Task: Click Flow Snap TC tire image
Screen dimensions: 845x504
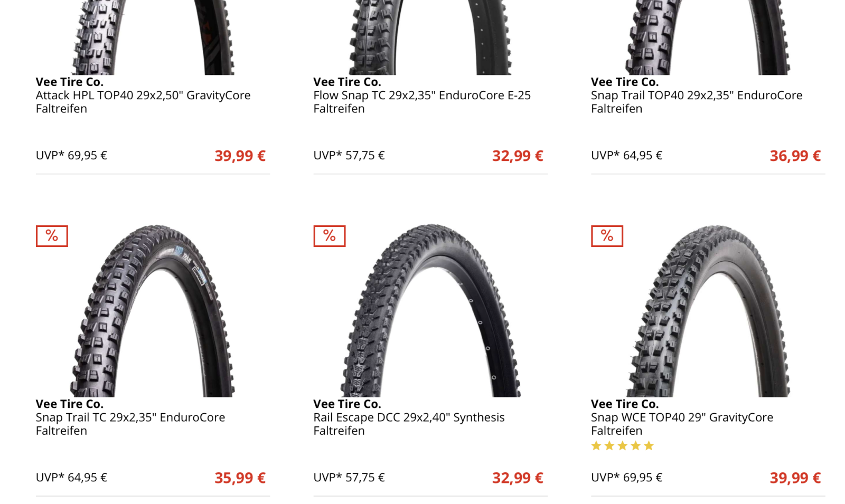Action: coord(430,37)
